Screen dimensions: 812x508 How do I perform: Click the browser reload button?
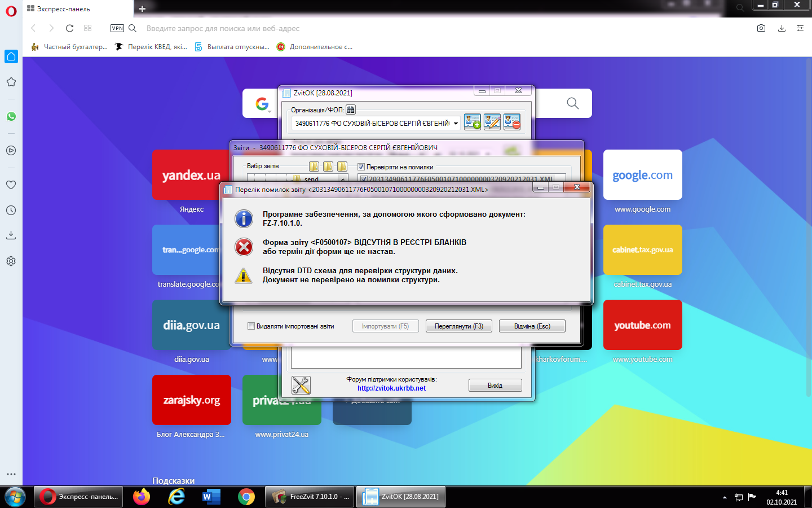tap(69, 28)
